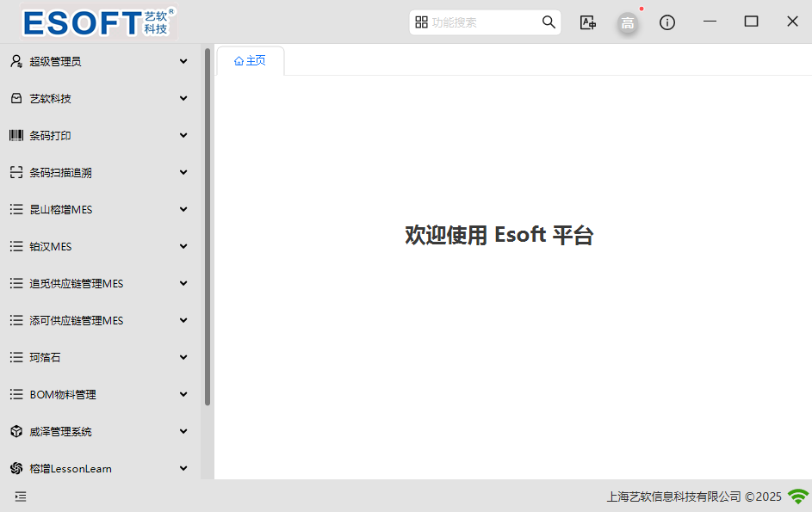Click the add-text icon near the search bar

pyautogui.click(x=588, y=22)
